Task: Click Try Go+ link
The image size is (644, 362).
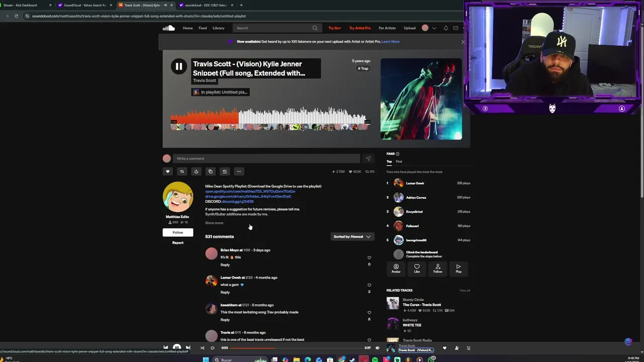Action: pos(335,28)
